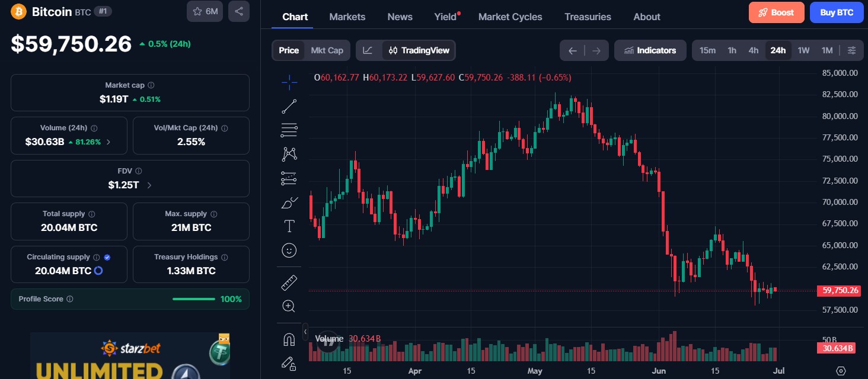
Task: Click the 1.33M BTC Treasury Holdings value
Action: 191,271
